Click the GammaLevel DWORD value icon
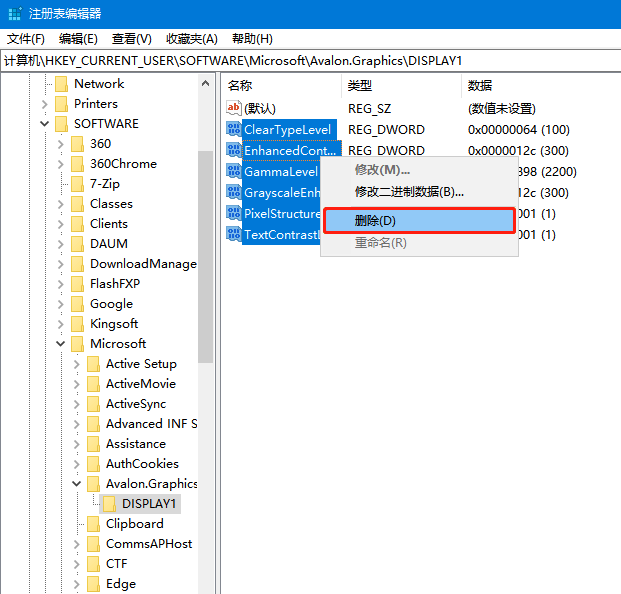Image resolution: width=621 pixels, height=594 pixels. [x=234, y=172]
